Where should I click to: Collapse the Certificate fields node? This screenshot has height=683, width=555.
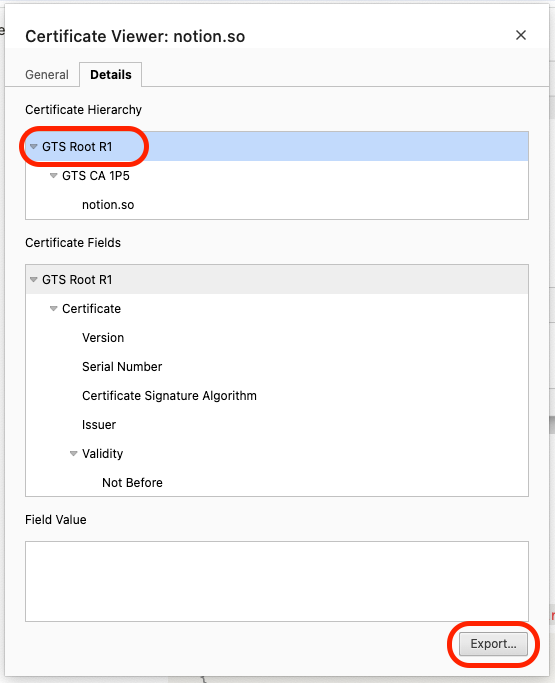[54, 309]
